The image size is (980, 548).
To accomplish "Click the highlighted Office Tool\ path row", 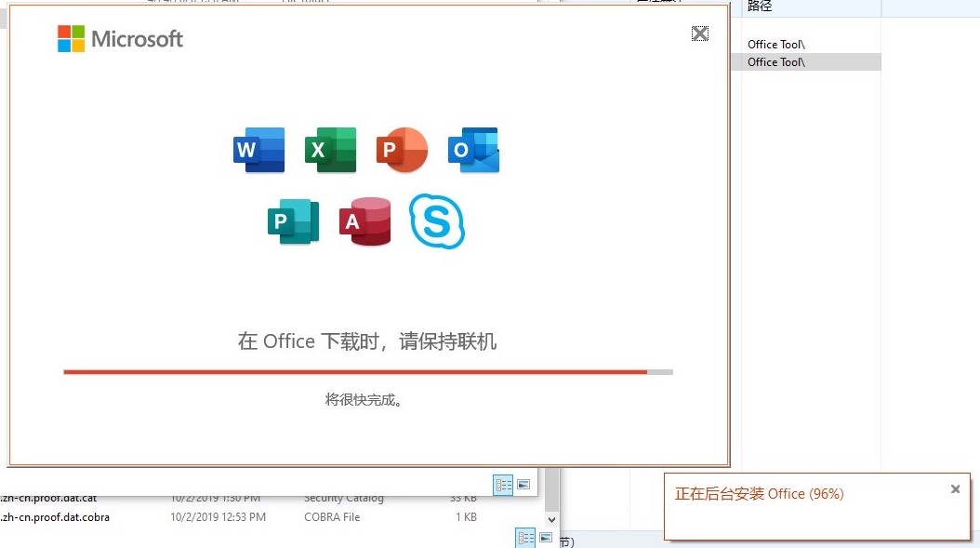I will pyautogui.click(x=776, y=62).
